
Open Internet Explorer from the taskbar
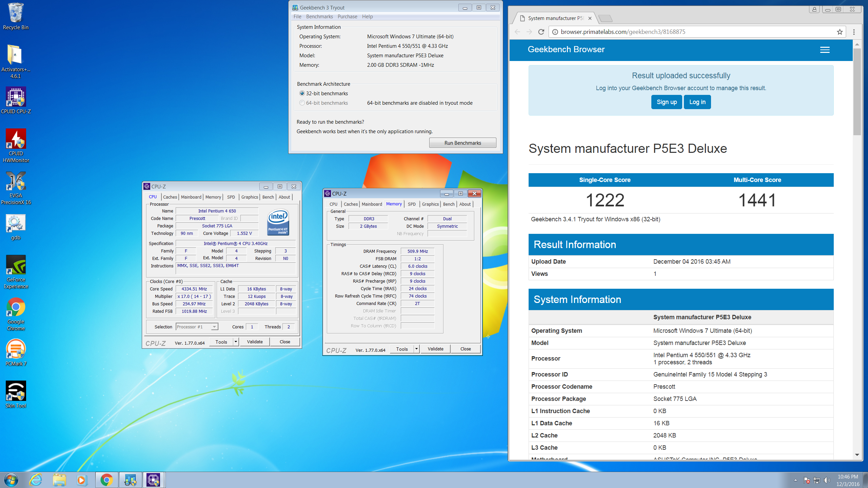pos(35,480)
